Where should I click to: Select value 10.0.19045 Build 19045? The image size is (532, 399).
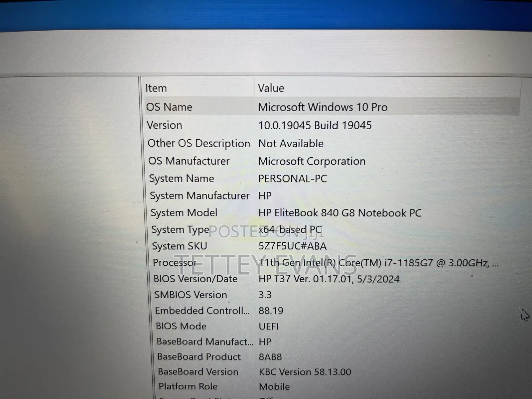click(315, 125)
